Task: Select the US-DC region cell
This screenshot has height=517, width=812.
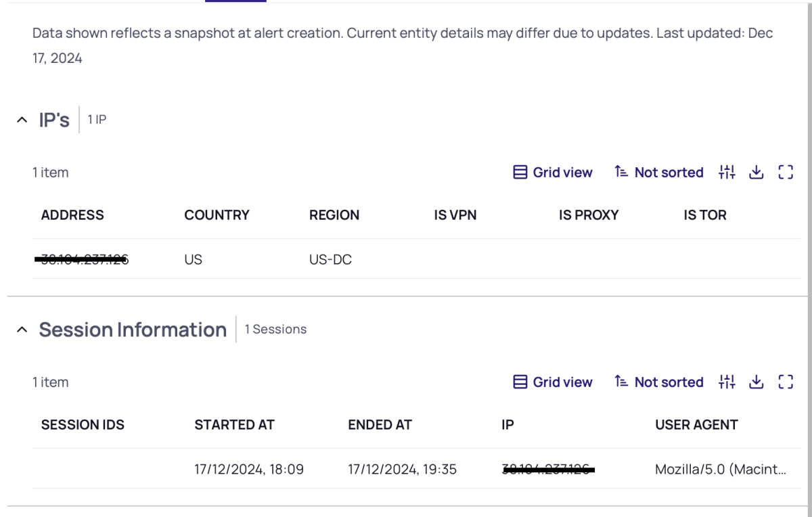Action: [x=330, y=259]
